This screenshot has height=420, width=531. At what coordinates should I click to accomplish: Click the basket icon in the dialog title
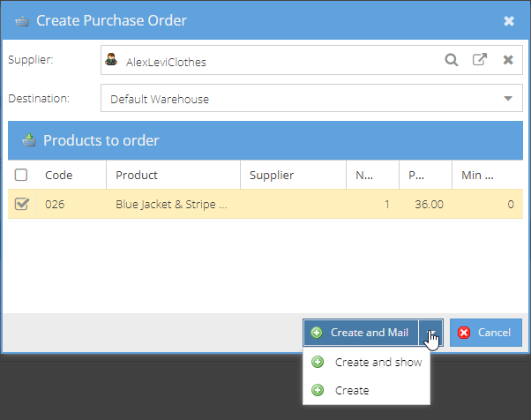22,21
